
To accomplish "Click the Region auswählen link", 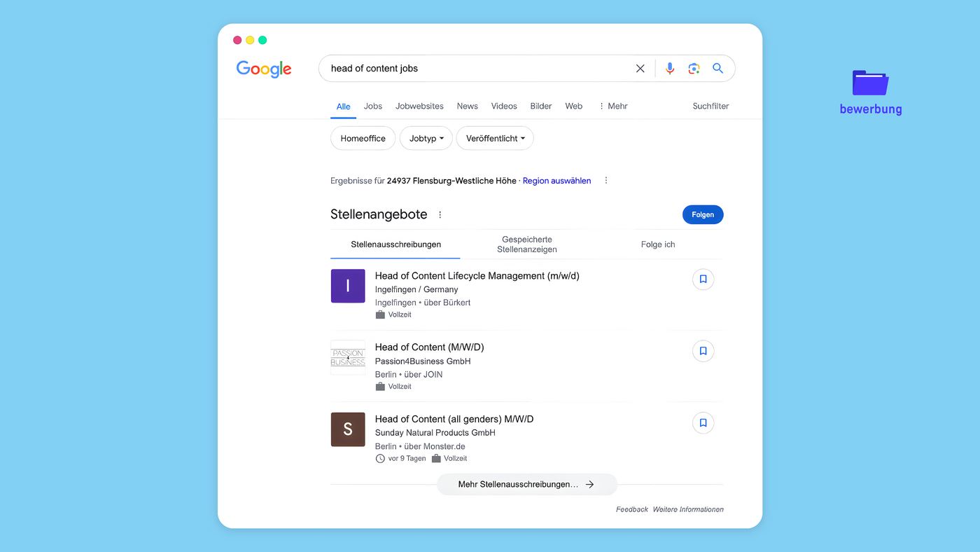I will click(556, 181).
